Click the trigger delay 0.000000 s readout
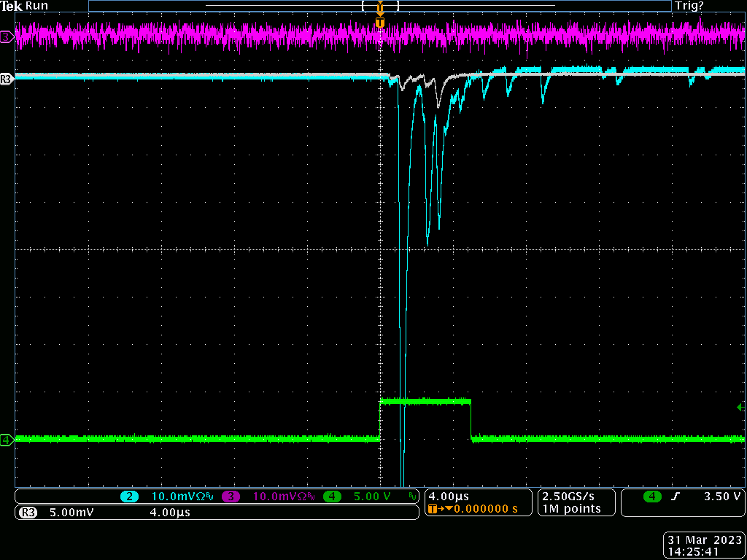Viewport: 747px width, 560px height. [x=485, y=508]
